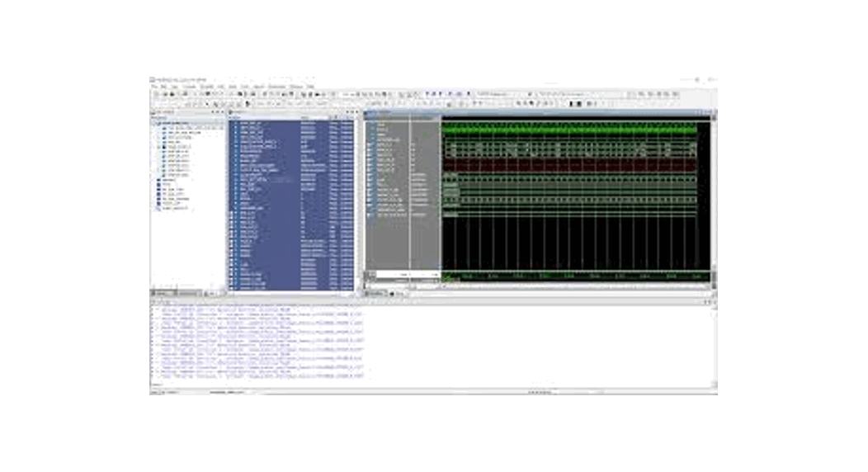Click the bright green clock waveform trace
Screen dimensions: 868x472
(569, 129)
